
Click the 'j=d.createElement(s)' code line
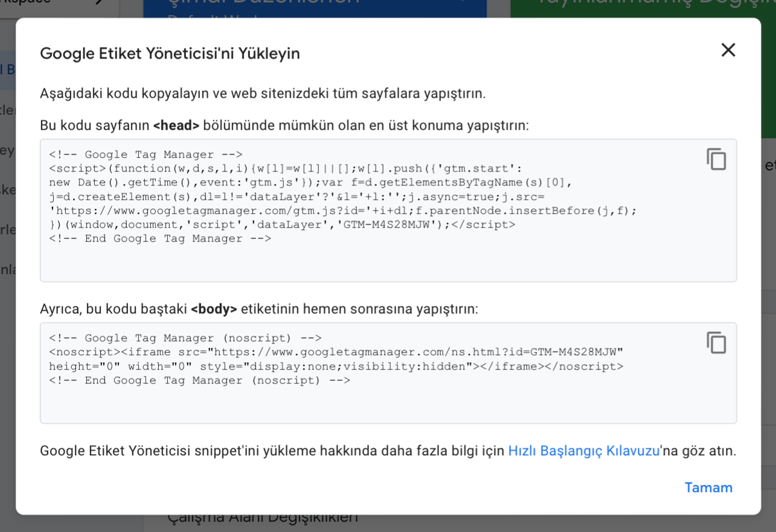[297, 197]
